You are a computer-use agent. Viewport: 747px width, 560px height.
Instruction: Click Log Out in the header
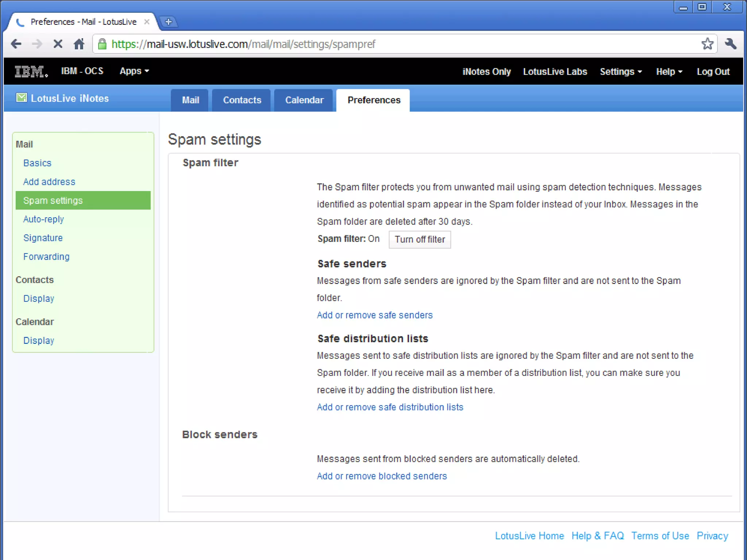click(x=713, y=72)
